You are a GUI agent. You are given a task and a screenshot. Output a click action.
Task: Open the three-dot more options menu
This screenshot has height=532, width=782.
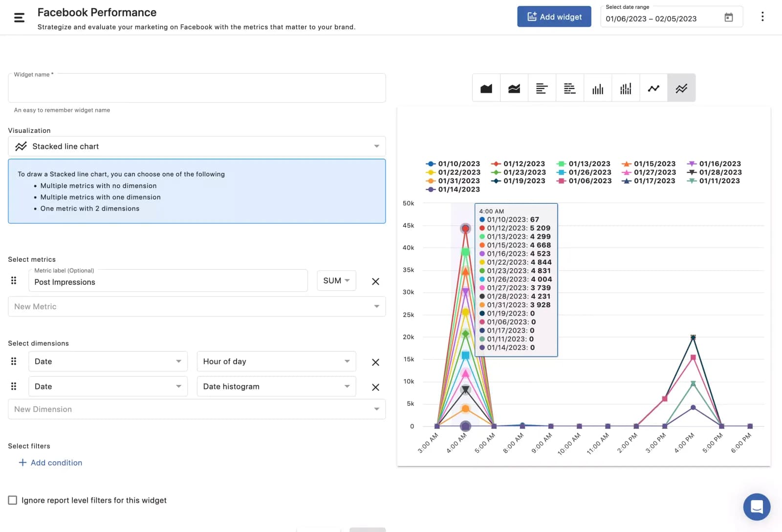(x=762, y=17)
